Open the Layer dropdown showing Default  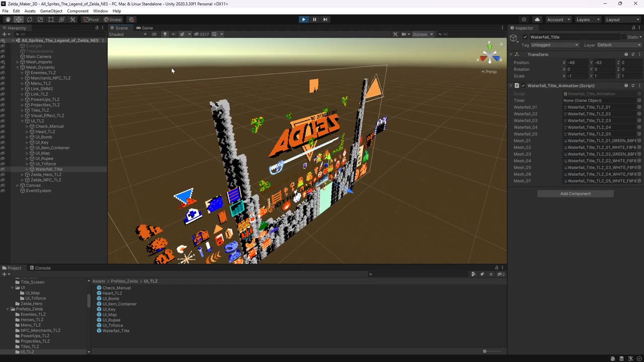[x=619, y=45]
